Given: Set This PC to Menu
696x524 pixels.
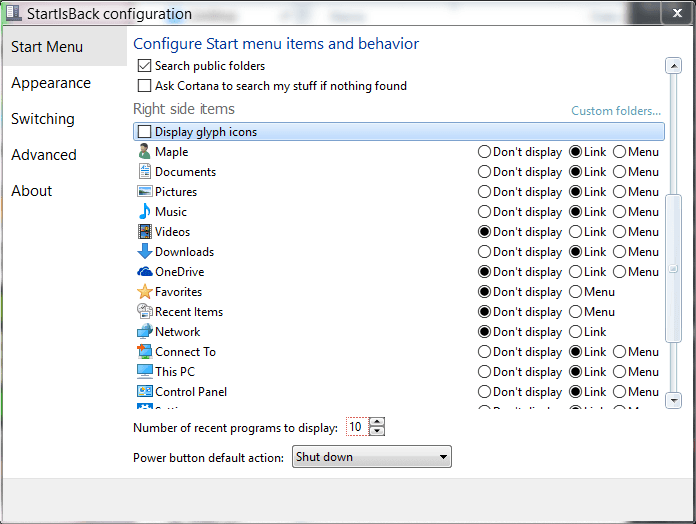Looking at the screenshot, I should click(620, 371).
